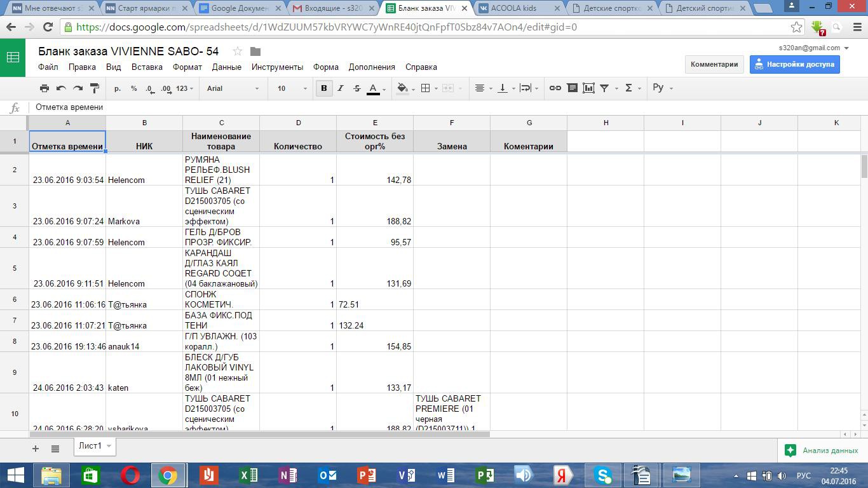
Task: Format as percent
Action: (x=133, y=88)
